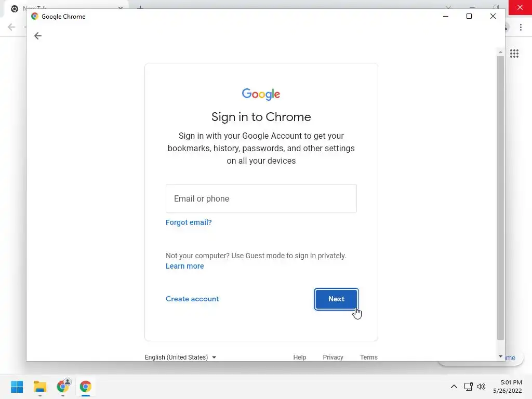Click the Sign in to Chrome heading
The width and height of the screenshot is (532, 399).
261,117
